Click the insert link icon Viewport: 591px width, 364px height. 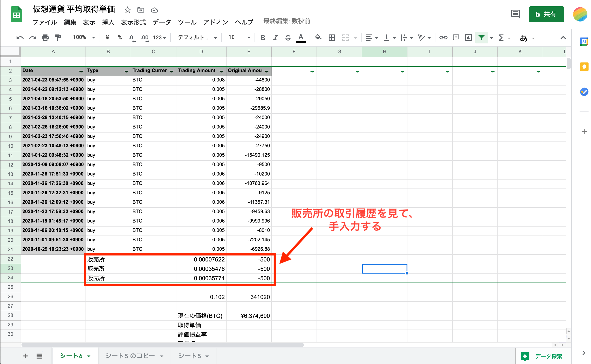[x=443, y=38]
